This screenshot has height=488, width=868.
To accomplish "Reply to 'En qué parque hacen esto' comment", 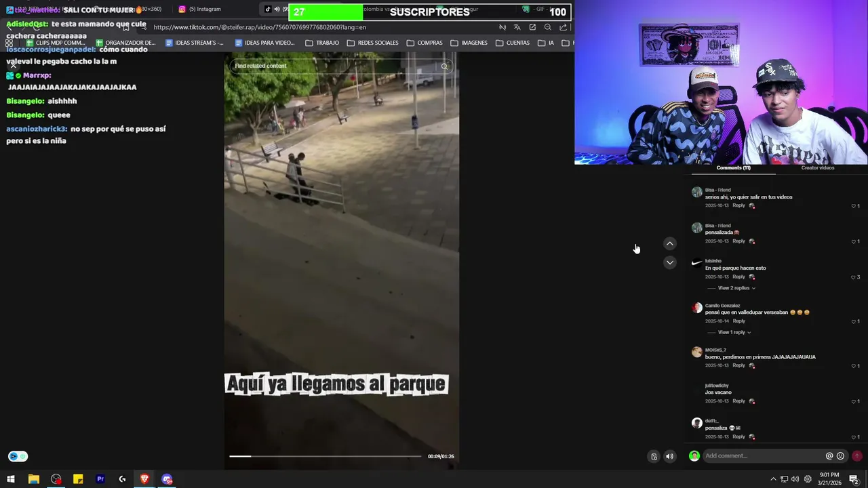I will 738,277.
